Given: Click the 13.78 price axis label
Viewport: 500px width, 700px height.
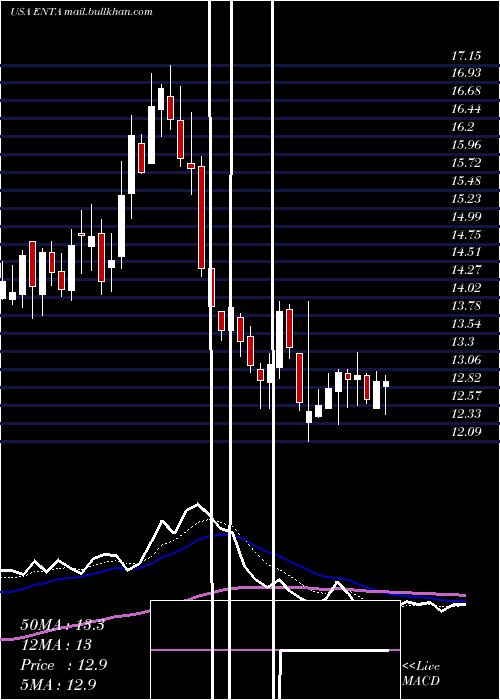Looking at the screenshot, I should click(x=466, y=306).
